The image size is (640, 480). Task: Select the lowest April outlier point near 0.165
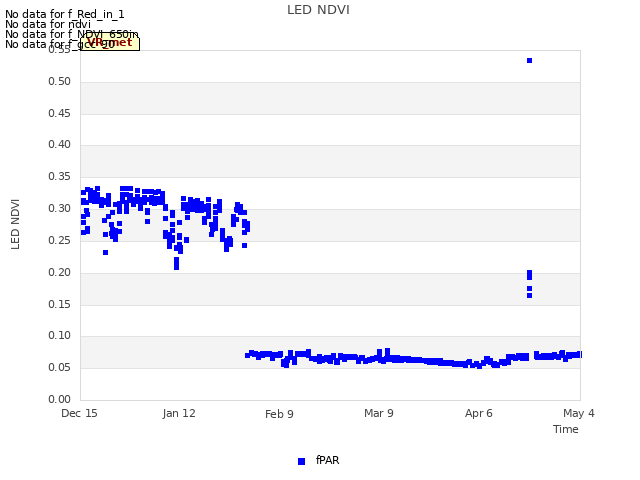click(x=529, y=296)
